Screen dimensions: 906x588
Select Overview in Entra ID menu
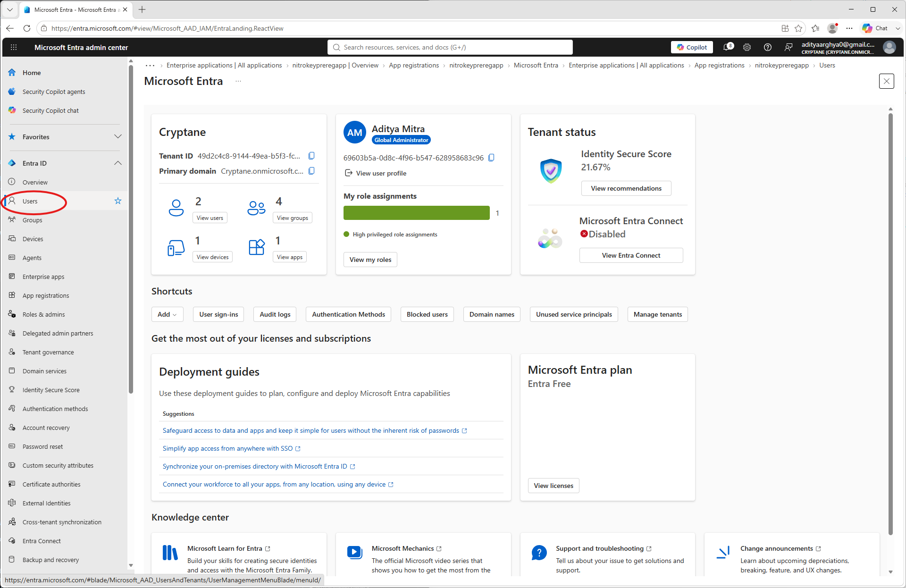coord(35,182)
